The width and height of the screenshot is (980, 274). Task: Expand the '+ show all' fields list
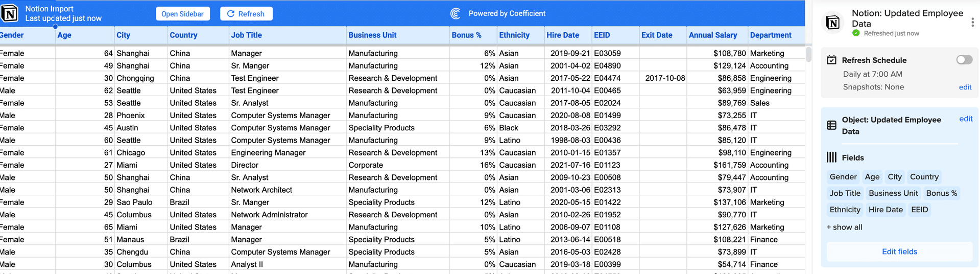click(845, 227)
